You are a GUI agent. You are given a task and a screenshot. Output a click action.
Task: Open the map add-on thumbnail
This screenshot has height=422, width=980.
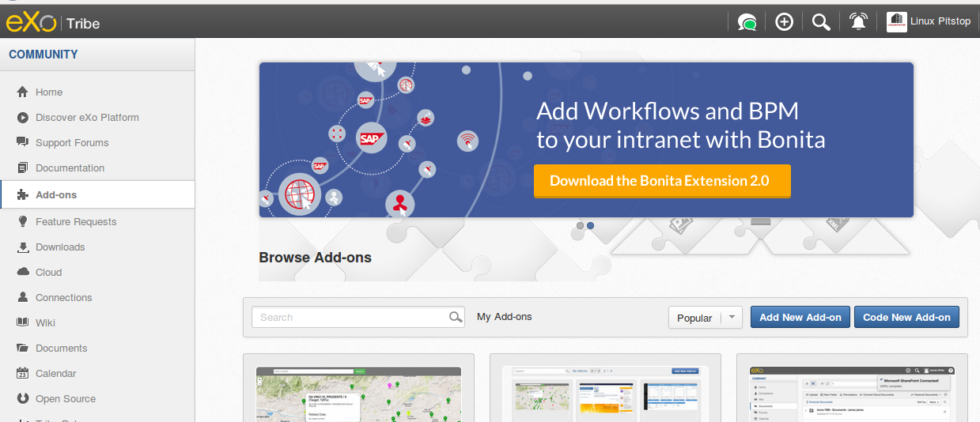358,394
